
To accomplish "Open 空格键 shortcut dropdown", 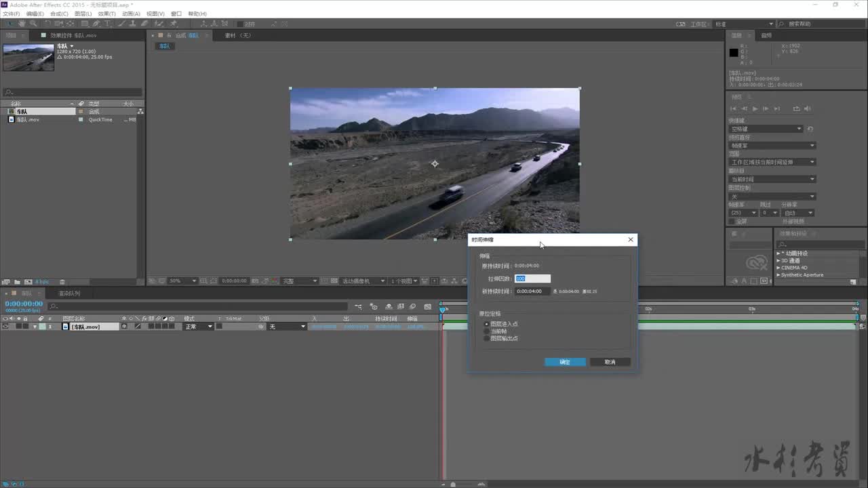I will [766, 129].
